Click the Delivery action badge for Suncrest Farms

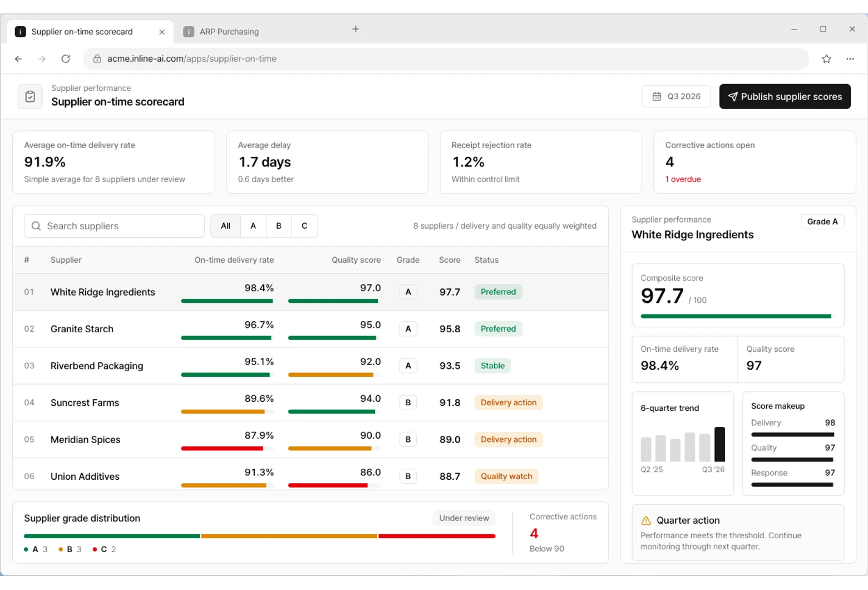[509, 402]
